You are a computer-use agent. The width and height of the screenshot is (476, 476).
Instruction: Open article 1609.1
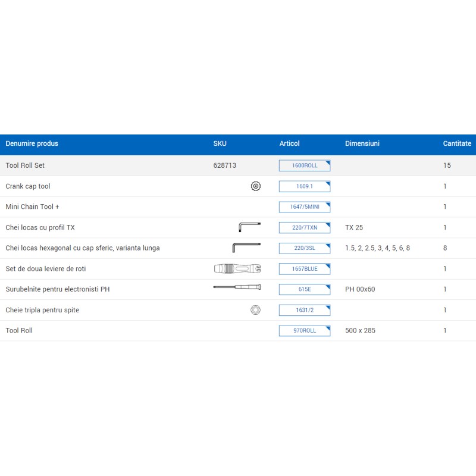pyautogui.click(x=305, y=186)
